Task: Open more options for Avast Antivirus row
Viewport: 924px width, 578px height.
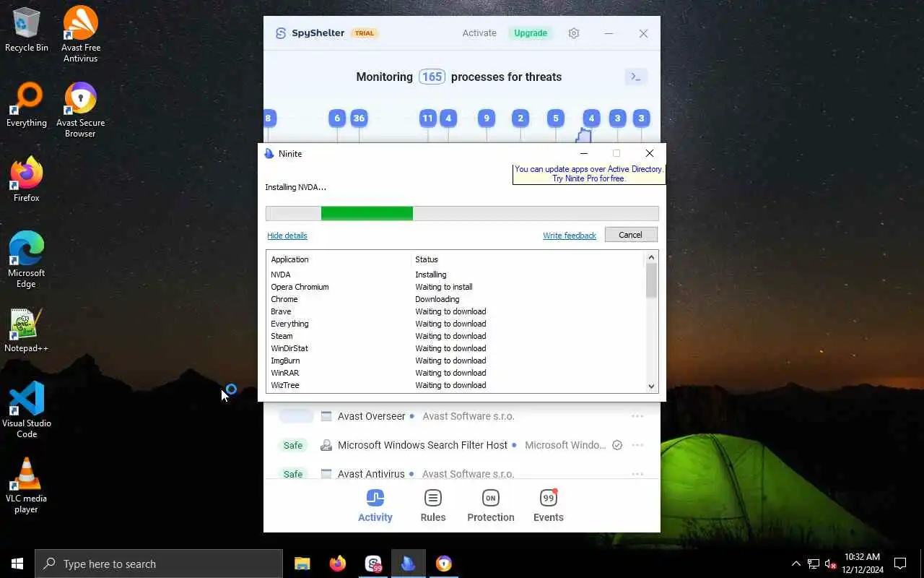Action: click(x=637, y=474)
